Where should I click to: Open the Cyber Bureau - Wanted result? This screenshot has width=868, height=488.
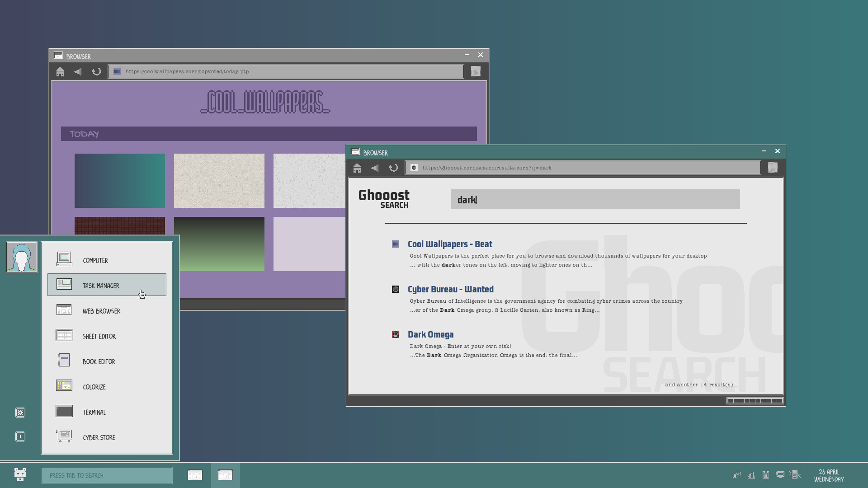pos(450,289)
